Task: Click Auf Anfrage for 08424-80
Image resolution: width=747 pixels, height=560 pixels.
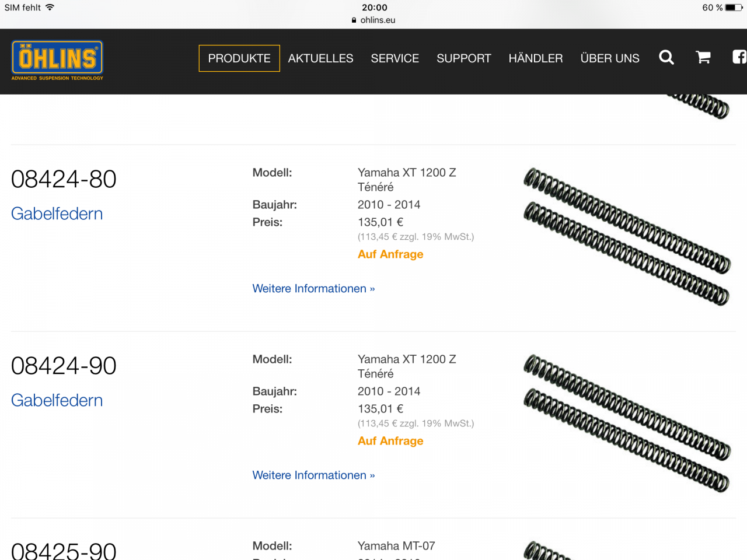Action: coord(390,254)
